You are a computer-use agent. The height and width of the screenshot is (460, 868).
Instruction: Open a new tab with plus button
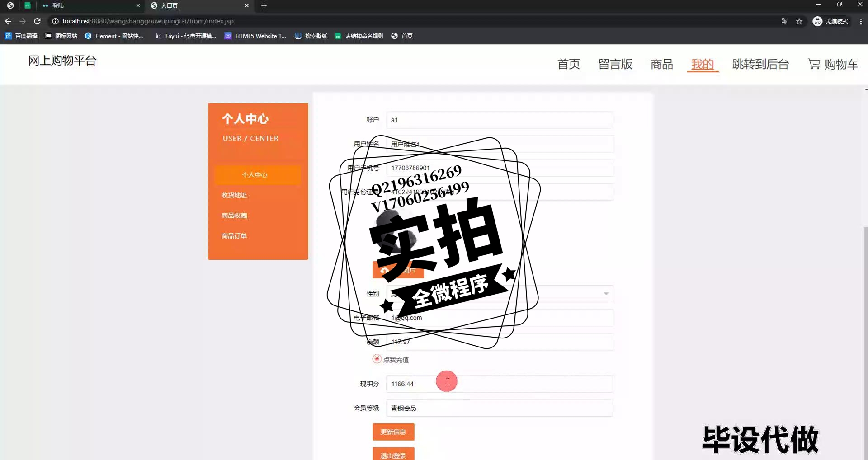point(264,5)
